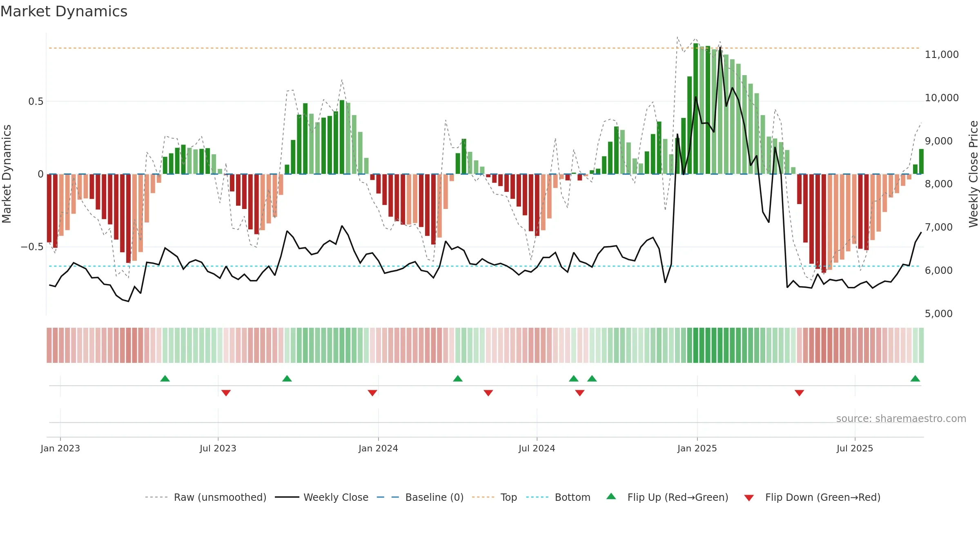This screenshot has height=551, width=980.
Task: Click the 5,000 price axis label
Action: click(939, 313)
